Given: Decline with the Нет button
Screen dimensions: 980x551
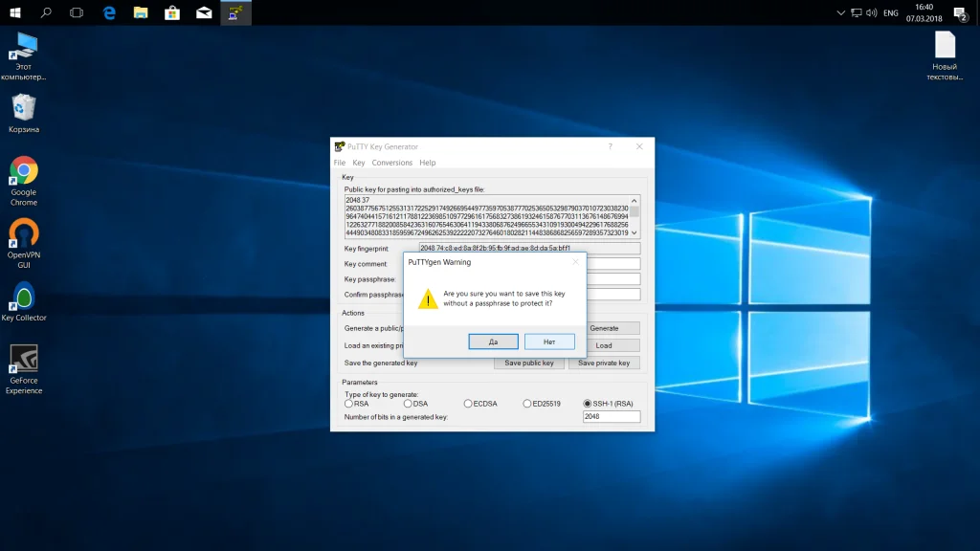Looking at the screenshot, I should (549, 342).
